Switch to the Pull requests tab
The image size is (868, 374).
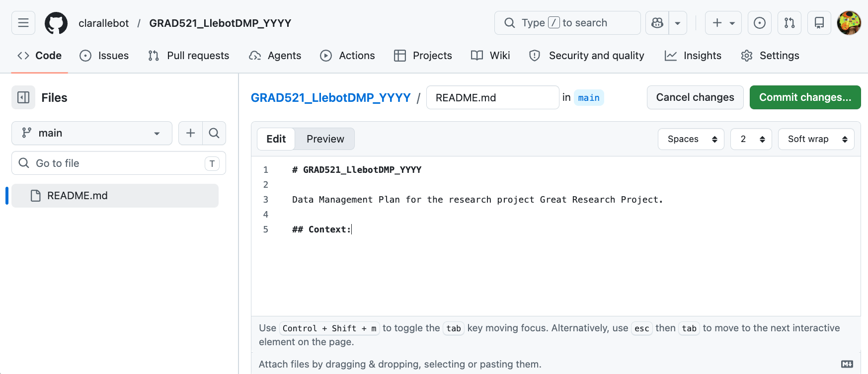pos(189,56)
